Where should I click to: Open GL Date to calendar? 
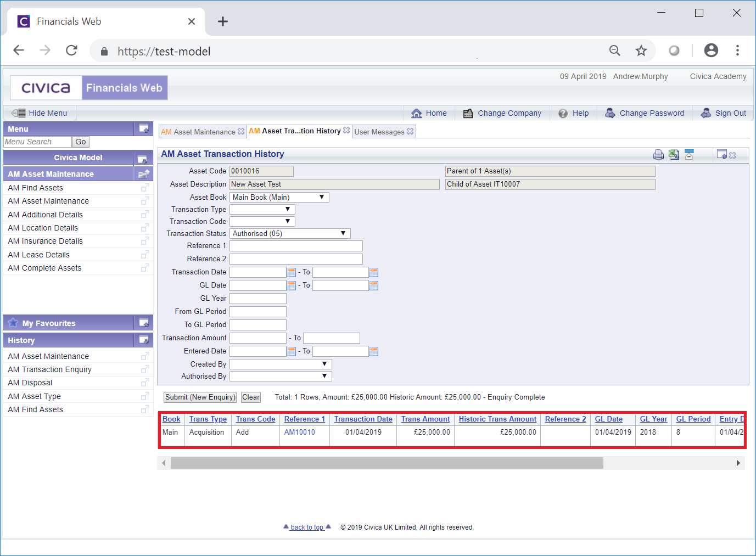(x=374, y=285)
